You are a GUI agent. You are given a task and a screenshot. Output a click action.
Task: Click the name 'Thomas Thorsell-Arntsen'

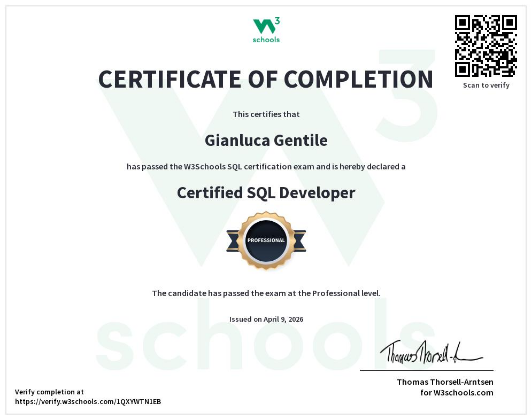[x=445, y=382]
